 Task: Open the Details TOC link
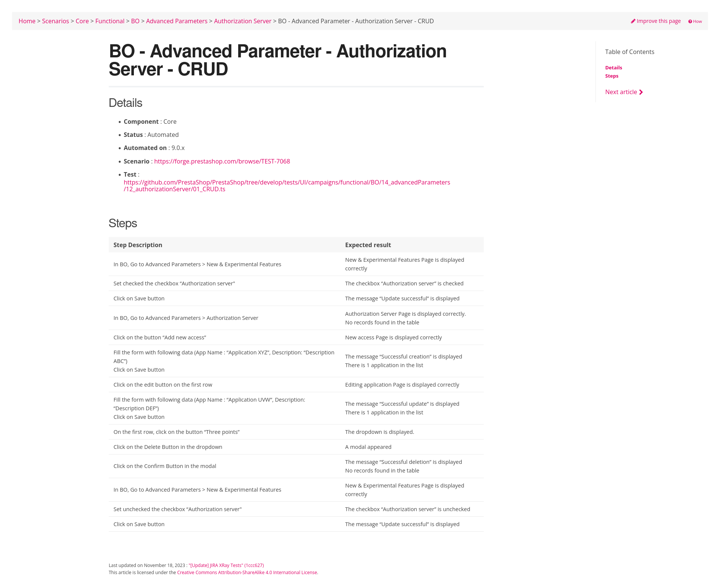613,67
